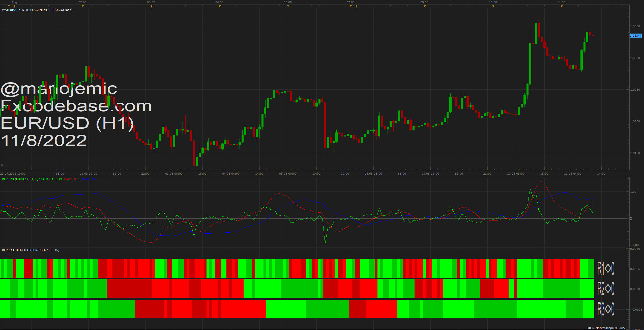Click the larger marker directly under 07.08
The width and height of the screenshot is (644, 330).
(351, 6)
